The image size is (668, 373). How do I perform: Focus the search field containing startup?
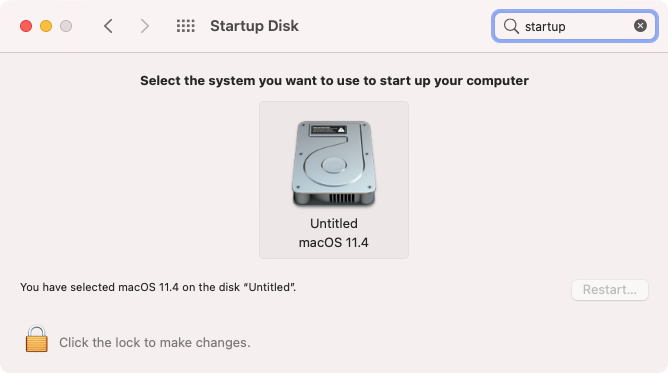pos(575,26)
